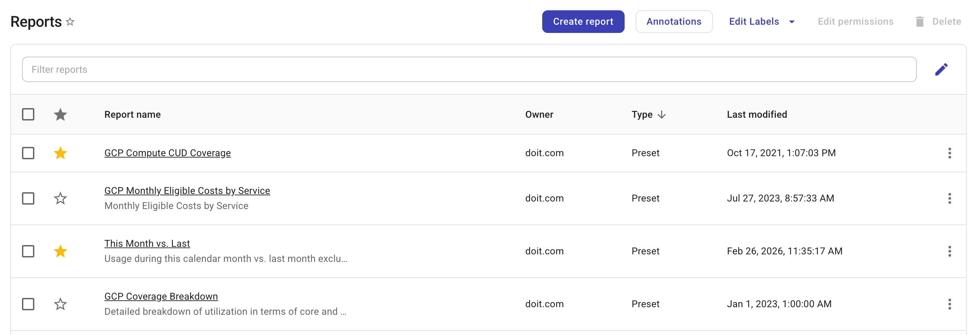Click the Create report button

pyautogui.click(x=583, y=22)
